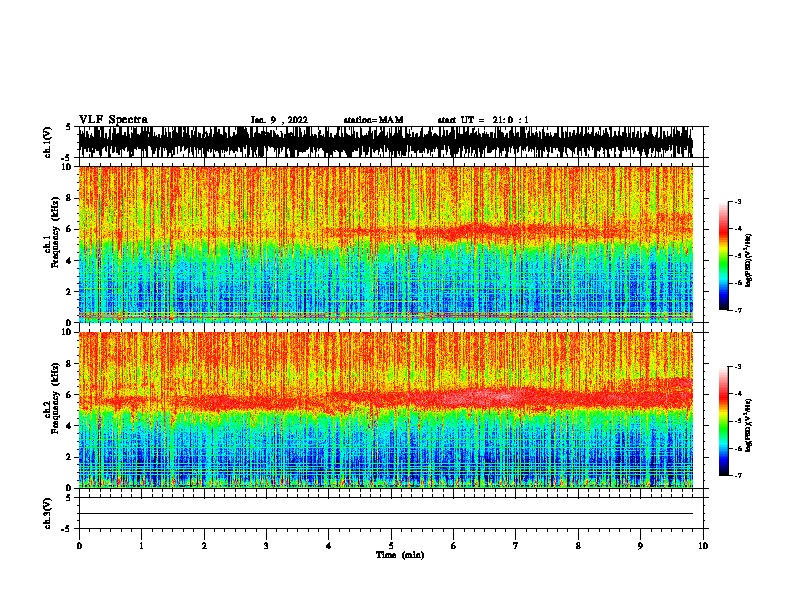Click time axis tick label "9"

[640, 546]
